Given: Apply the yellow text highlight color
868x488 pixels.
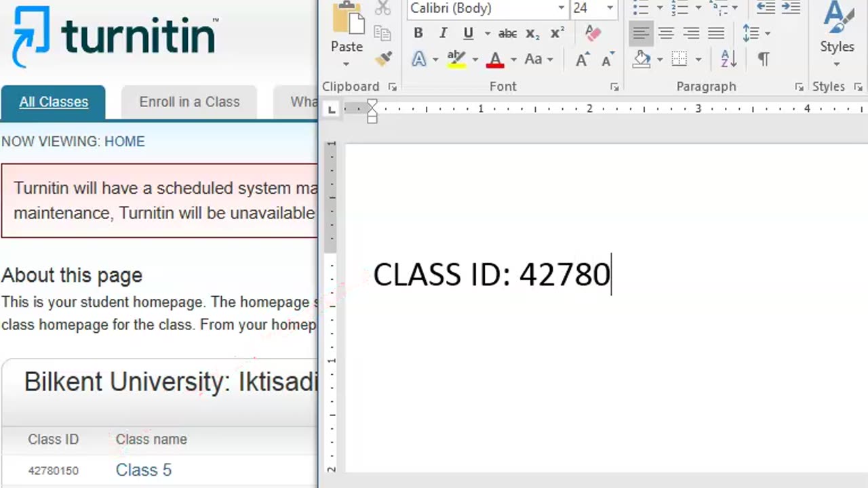Looking at the screenshot, I should coord(456,60).
